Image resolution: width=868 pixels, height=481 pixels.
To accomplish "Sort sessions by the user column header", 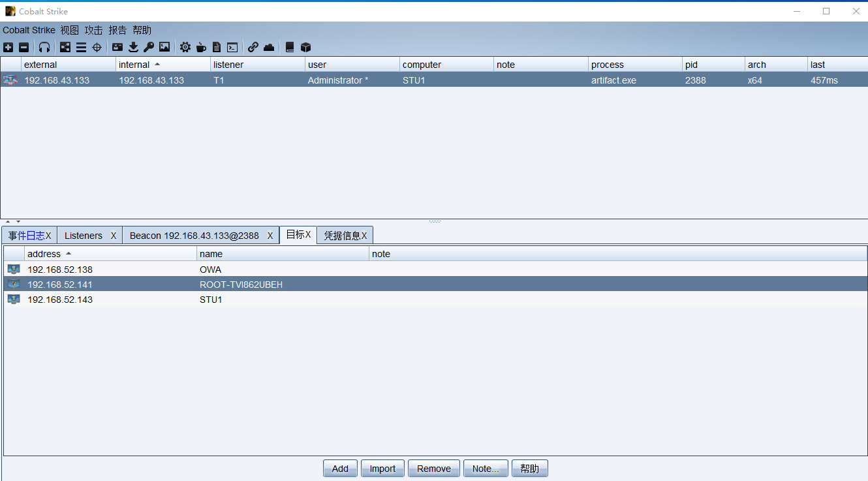I will click(x=352, y=65).
